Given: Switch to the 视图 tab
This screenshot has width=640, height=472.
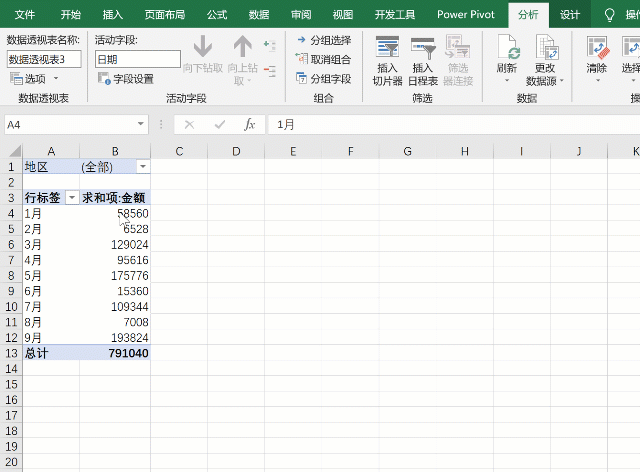Looking at the screenshot, I should (x=343, y=15).
